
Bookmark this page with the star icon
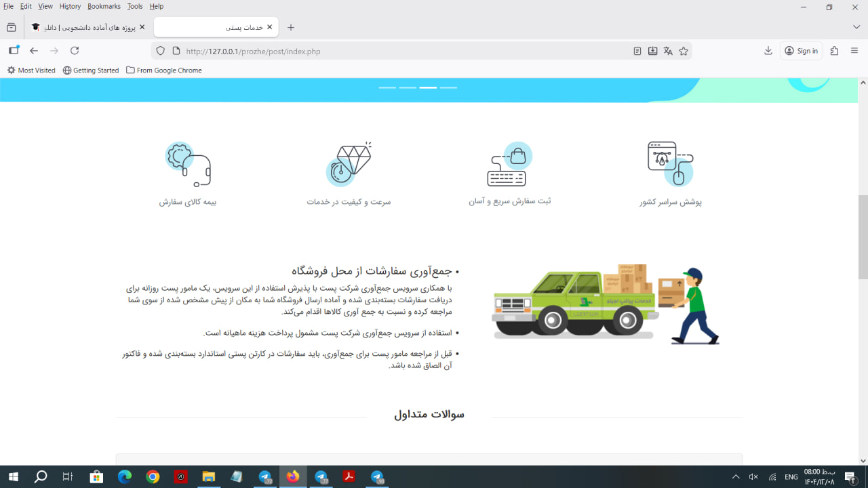(x=684, y=51)
